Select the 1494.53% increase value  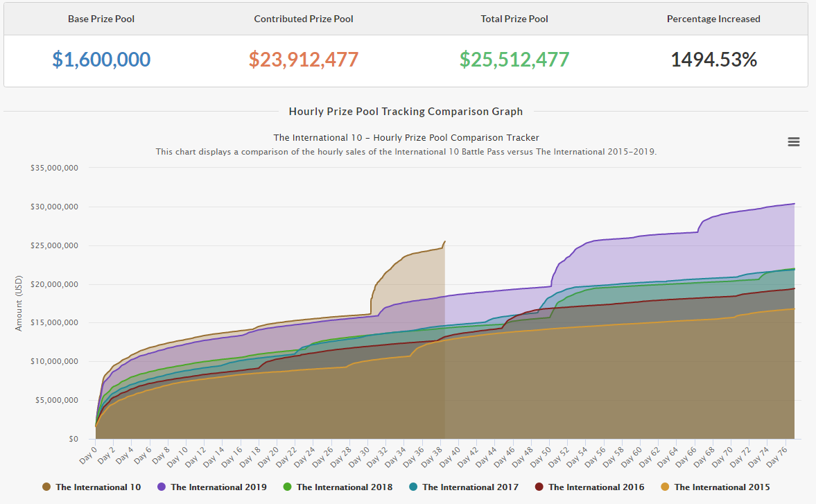[x=713, y=60]
